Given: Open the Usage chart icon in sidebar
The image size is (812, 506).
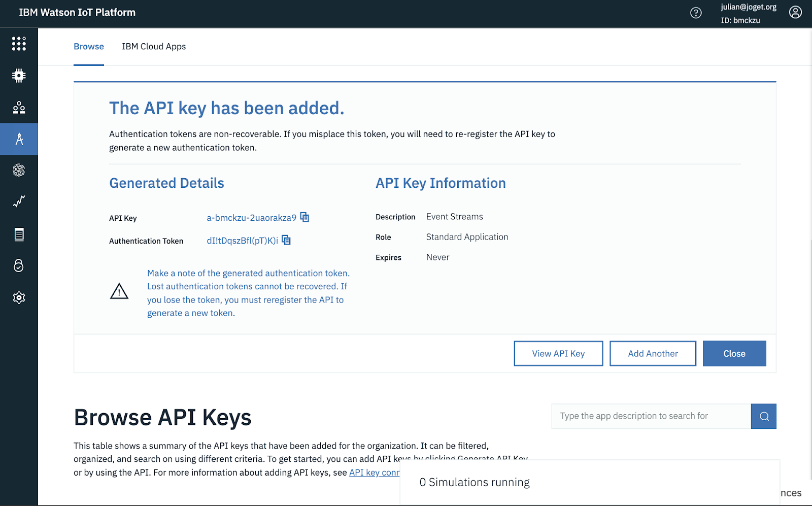Looking at the screenshot, I should pyautogui.click(x=19, y=202).
